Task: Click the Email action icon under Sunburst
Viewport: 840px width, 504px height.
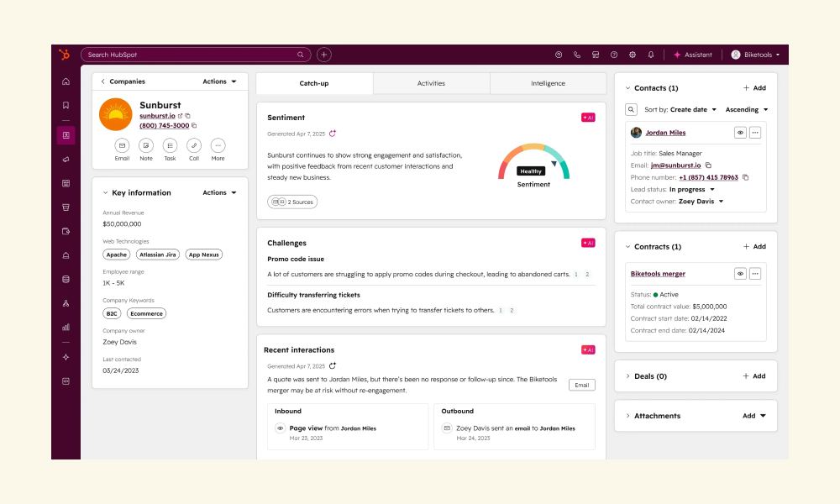Action: click(122, 145)
